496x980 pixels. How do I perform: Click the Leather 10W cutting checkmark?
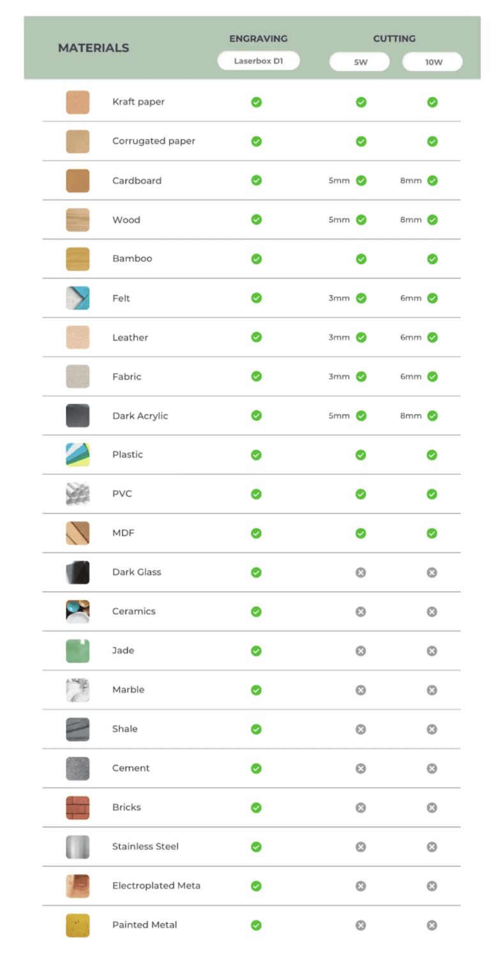[432, 338]
